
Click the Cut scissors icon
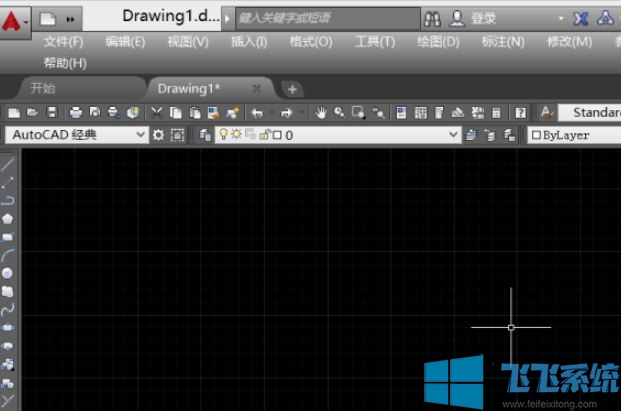tap(157, 113)
